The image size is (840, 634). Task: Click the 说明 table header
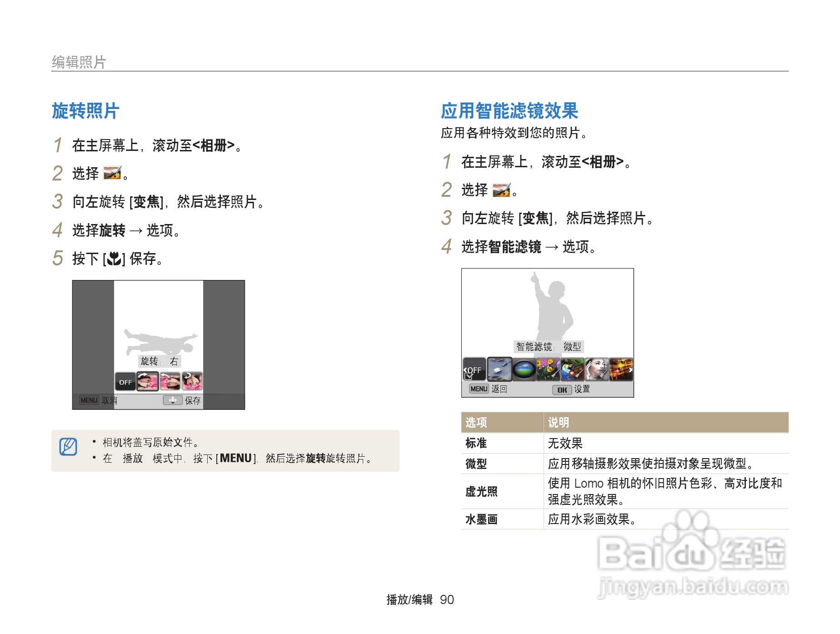(x=559, y=423)
